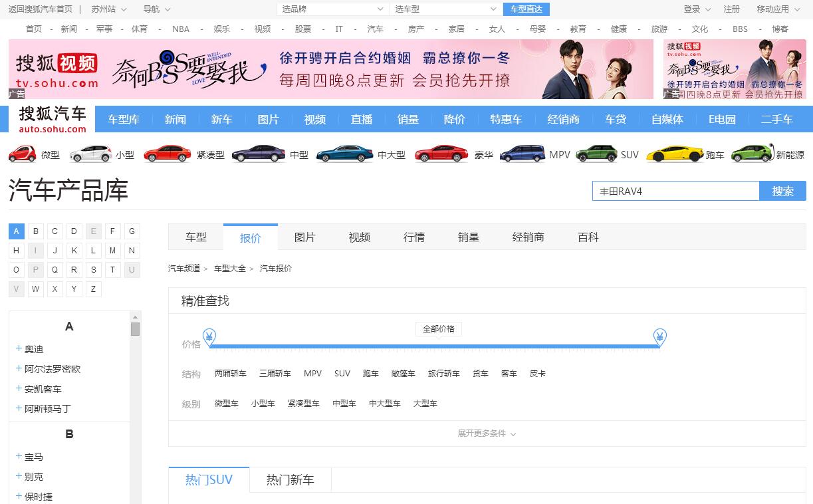
Task: Expand the Audi (奥迪) brand tree item
Action: click(x=19, y=349)
